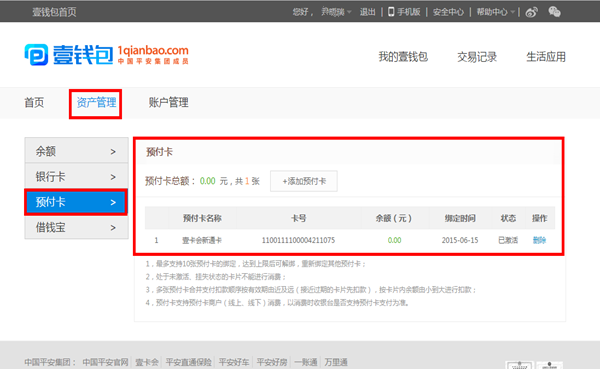This screenshot has height=369, width=600.
Task: Click the 卡号 column header
Action: tap(298, 218)
